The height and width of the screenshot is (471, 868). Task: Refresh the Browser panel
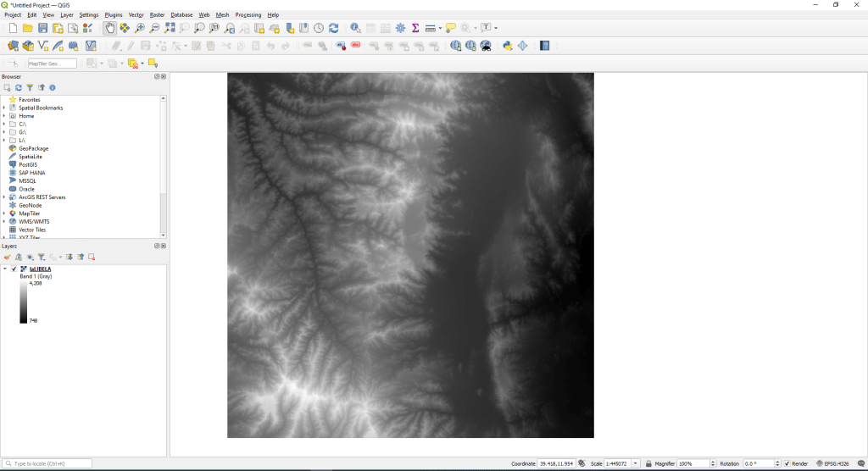[x=18, y=87]
